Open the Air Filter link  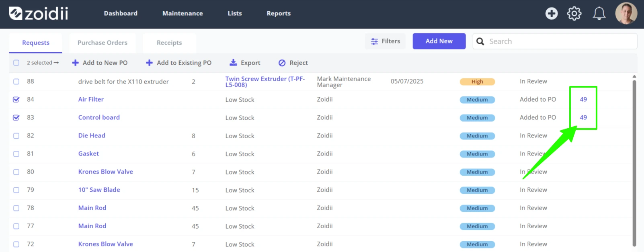pos(91,99)
